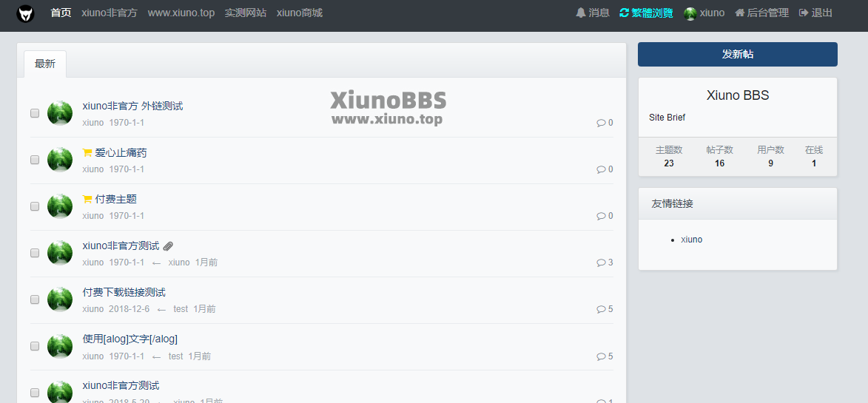Select checkbox for 爱心止痛药
The image size is (868, 403).
35,160
